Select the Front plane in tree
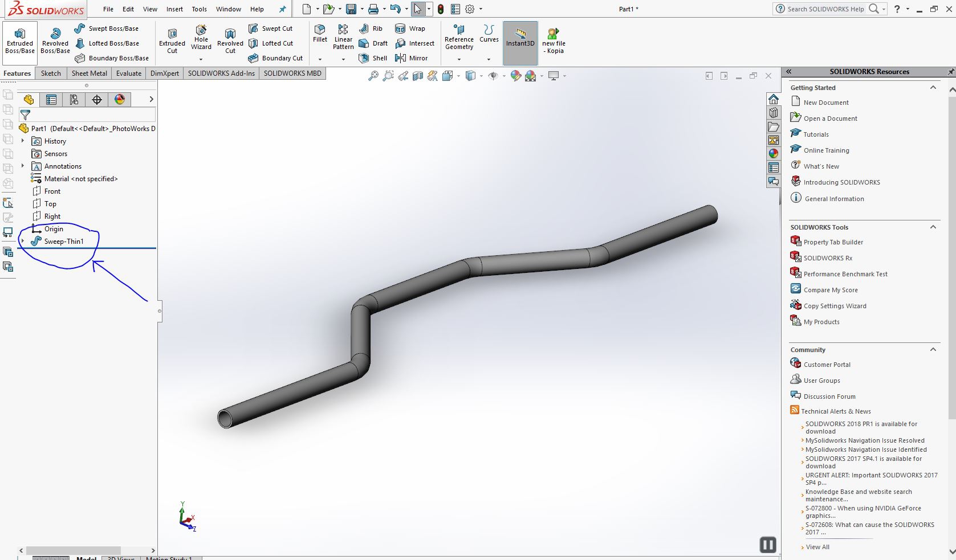This screenshot has width=956, height=560. tap(52, 191)
